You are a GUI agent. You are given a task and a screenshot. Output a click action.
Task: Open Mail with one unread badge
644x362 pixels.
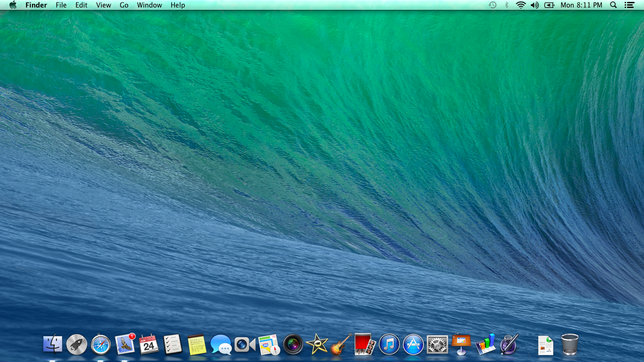click(x=125, y=344)
